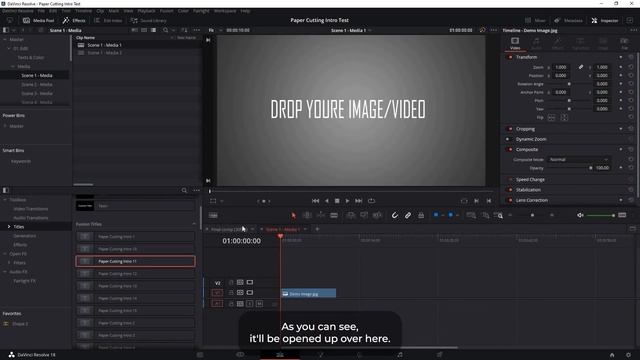Viewport: 640px width, 360px height.
Task: Open the Effects panel
Action: click(74, 20)
